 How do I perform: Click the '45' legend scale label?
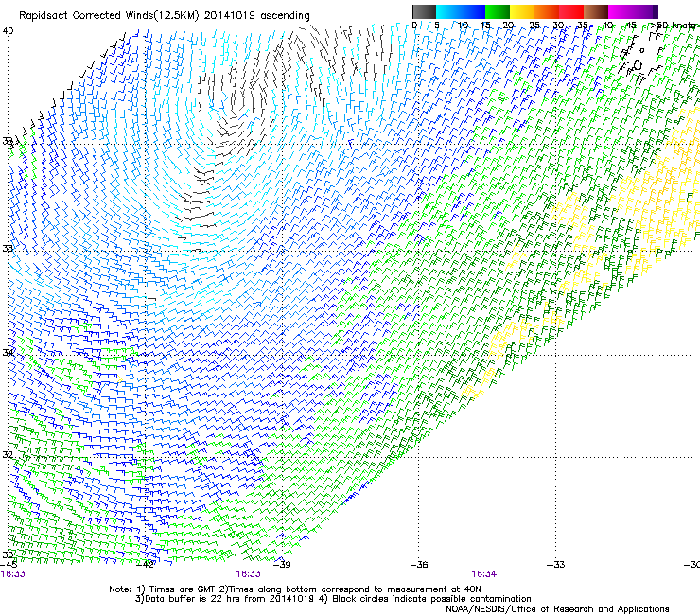click(x=631, y=26)
